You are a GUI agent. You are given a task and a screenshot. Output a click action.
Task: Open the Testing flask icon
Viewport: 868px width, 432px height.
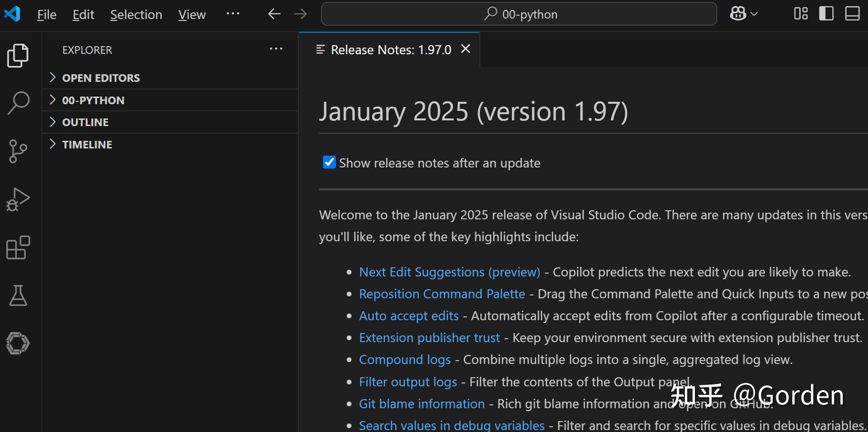(18, 295)
